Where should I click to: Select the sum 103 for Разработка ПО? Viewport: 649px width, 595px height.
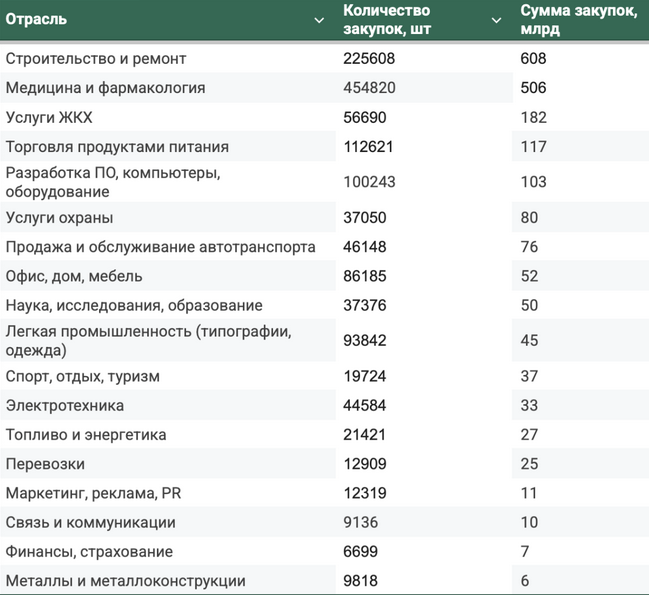[533, 182]
